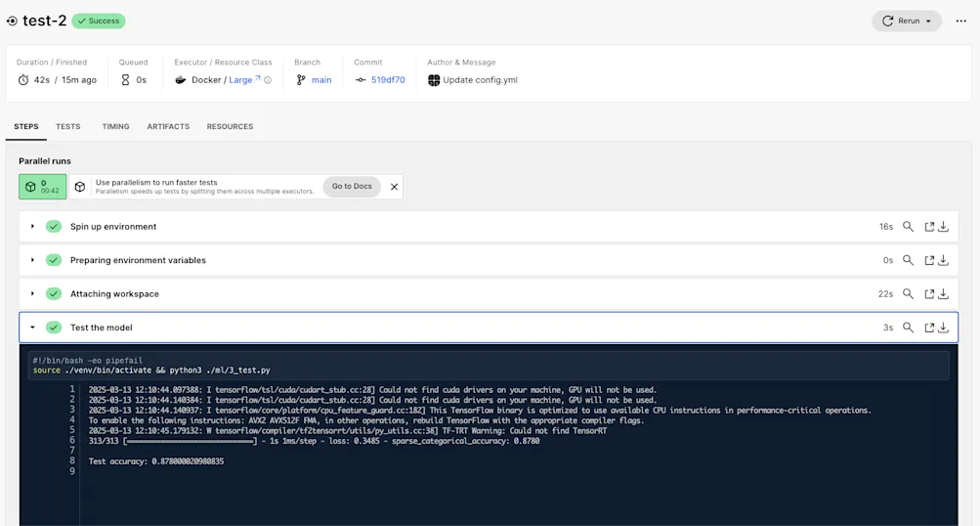980x526 pixels.
Task: Click the Success status badge
Action: 99,21
